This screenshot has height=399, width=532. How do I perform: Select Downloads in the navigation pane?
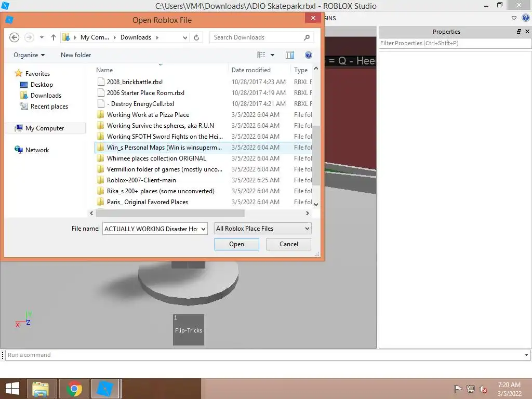(46, 96)
